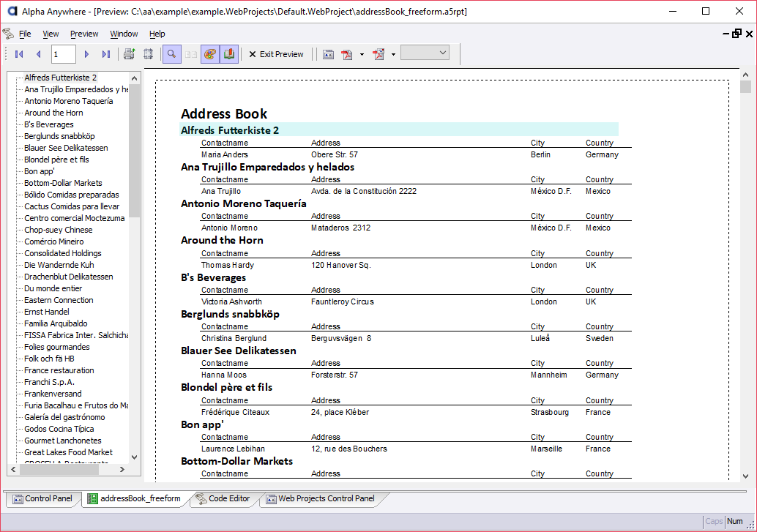This screenshot has width=757, height=532.
Task: Open the Window menu
Action: (124, 34)
